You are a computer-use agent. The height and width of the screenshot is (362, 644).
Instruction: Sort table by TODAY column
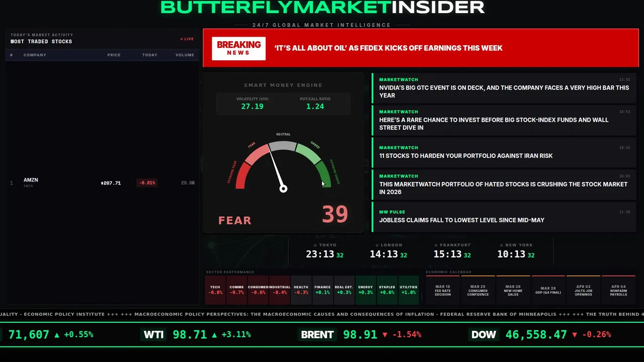pyautogui.click(x=149, y=55)
